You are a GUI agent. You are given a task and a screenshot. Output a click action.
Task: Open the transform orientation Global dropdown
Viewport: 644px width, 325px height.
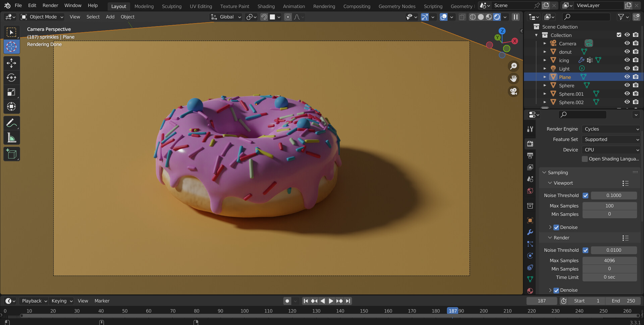(x=225, y=17)
